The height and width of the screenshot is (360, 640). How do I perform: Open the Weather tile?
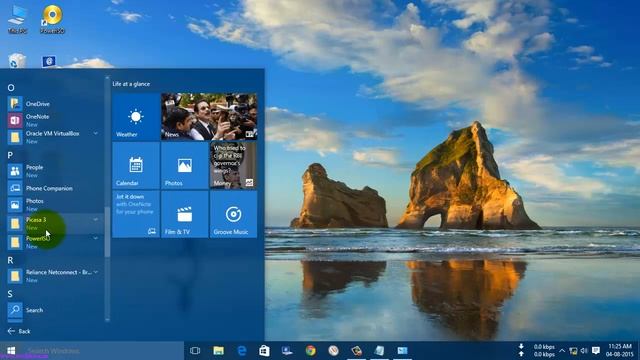pyautogui.click(x=136, y=117)
